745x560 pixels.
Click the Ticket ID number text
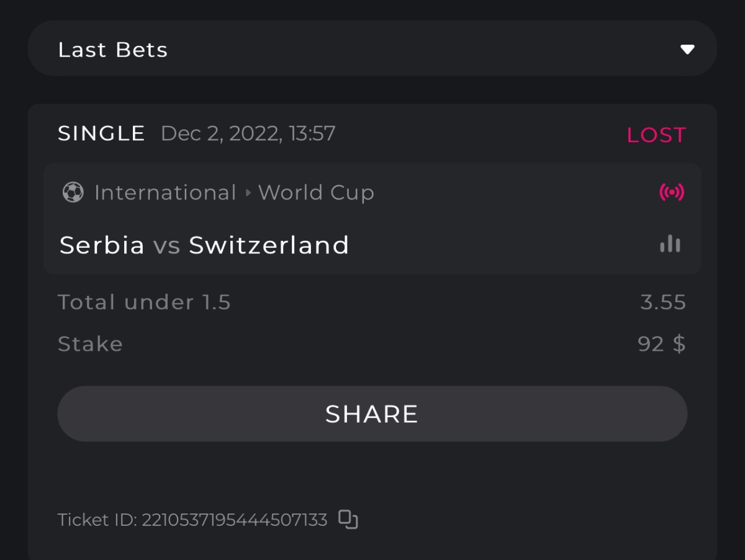(234, 520)
